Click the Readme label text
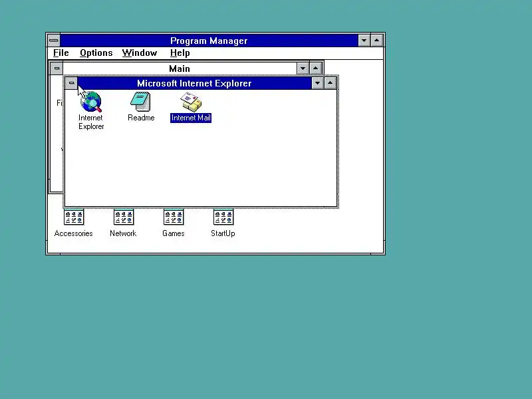The image size is (532, 399). point(141,118)
